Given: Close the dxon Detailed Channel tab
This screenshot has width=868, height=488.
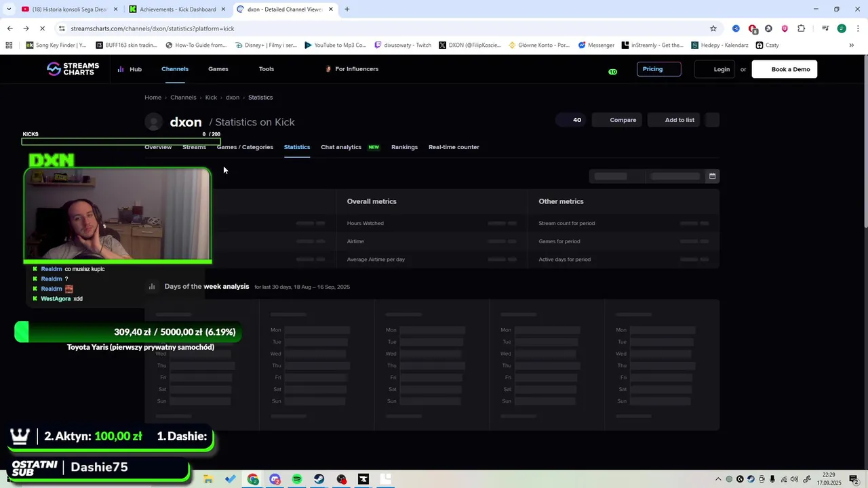Looking at the screenshot, I should (331, 9).
